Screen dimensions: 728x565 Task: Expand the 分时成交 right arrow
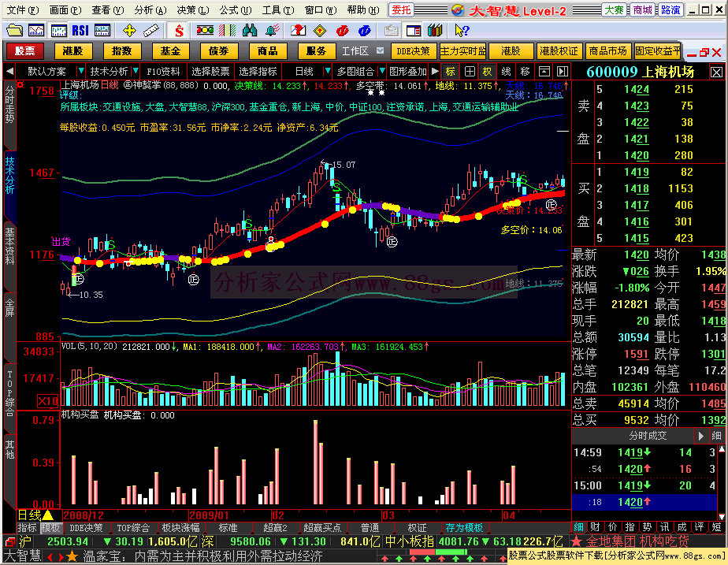(700, 436)
